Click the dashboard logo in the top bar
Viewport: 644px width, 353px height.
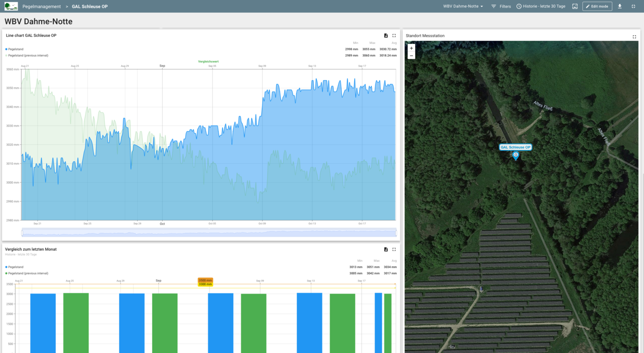coord(11,6)
